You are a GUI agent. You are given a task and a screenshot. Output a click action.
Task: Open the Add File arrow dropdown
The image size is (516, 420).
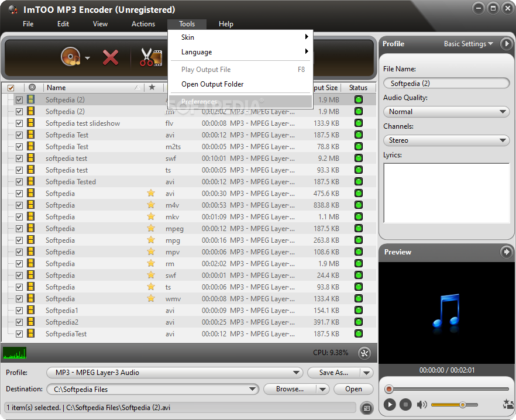[x=87, y=58]
